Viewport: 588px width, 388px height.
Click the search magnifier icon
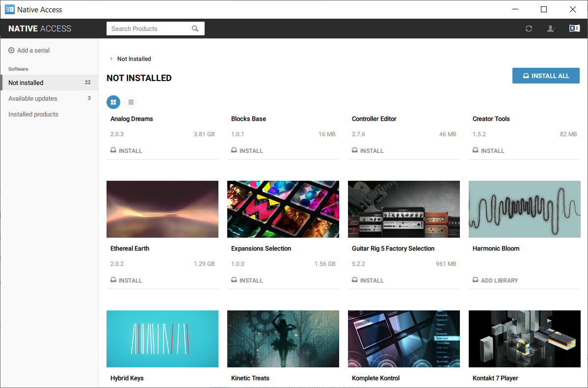pos(195,28)
